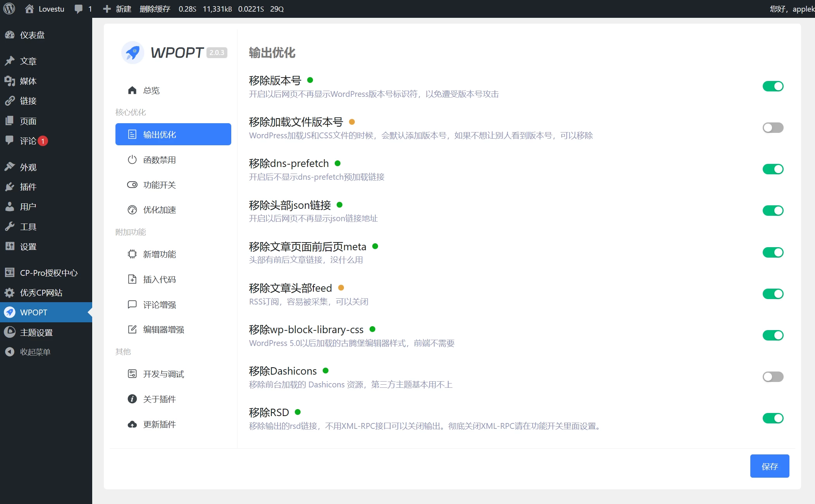Collapse the sidebar with 收起菜单
815x504 pixels.
[x=35, y=352]
